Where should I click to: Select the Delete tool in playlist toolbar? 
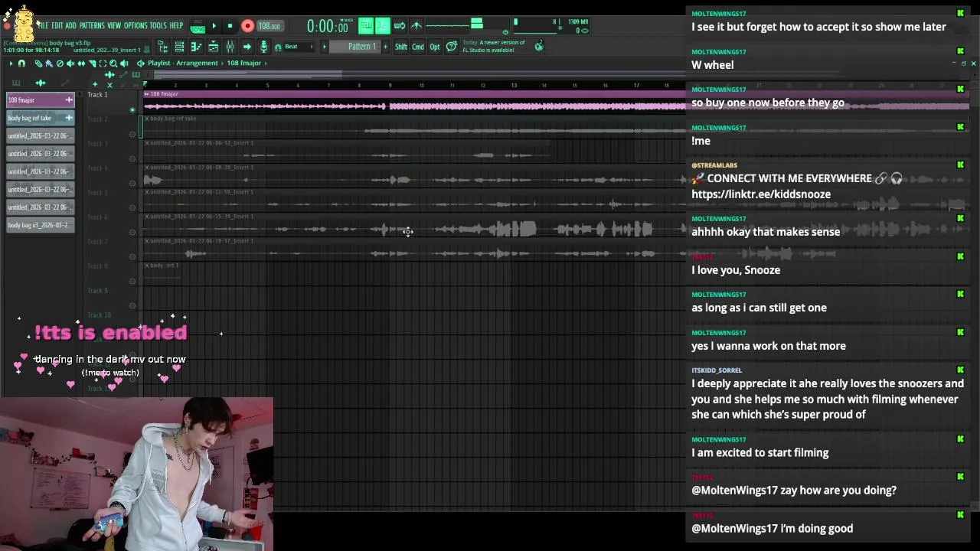60,64
